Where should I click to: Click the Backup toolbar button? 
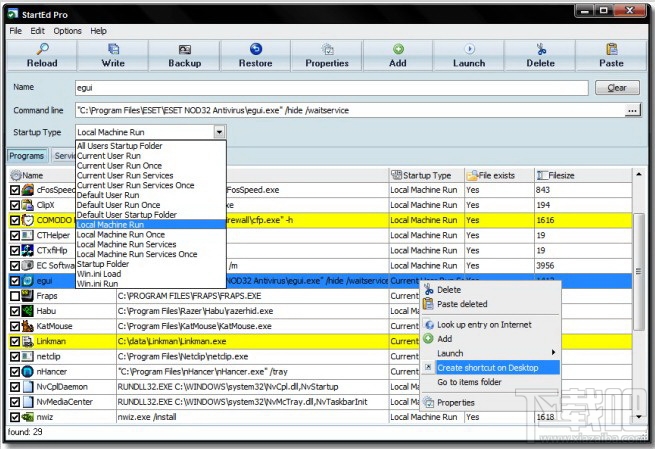(184, 56)
